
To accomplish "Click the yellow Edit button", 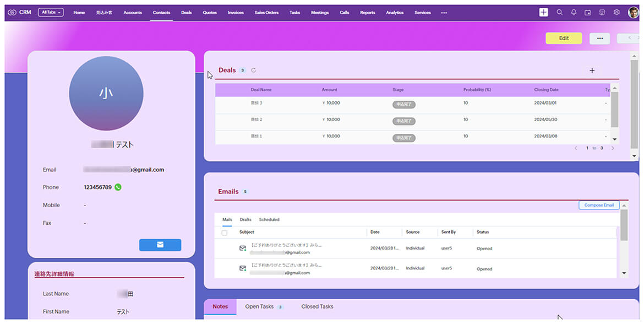I will [x=564, y=38].
